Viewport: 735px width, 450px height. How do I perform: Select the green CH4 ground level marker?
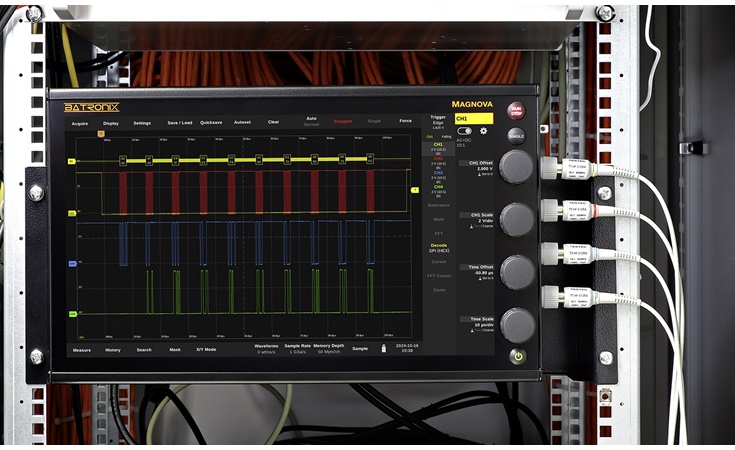(x=72, y=313)
